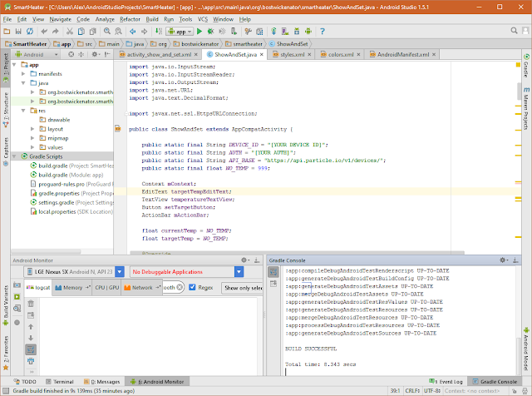Click the logcat search filter field

pos(173,287)
